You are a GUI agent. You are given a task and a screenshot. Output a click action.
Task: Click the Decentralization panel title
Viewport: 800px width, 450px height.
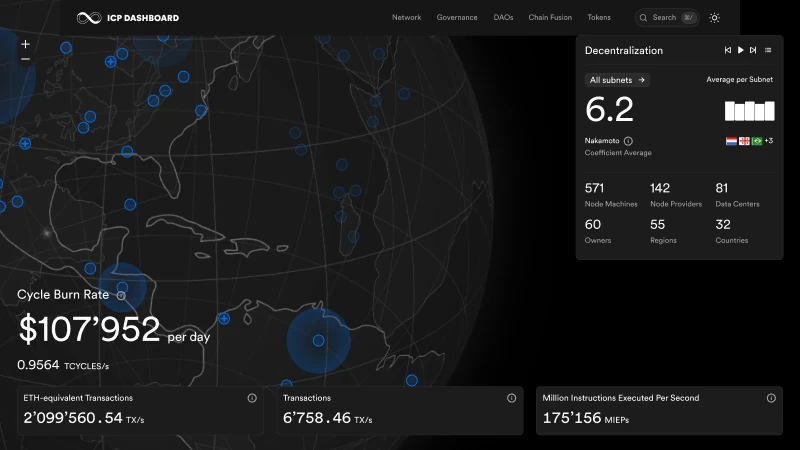(x=623, y=51)
